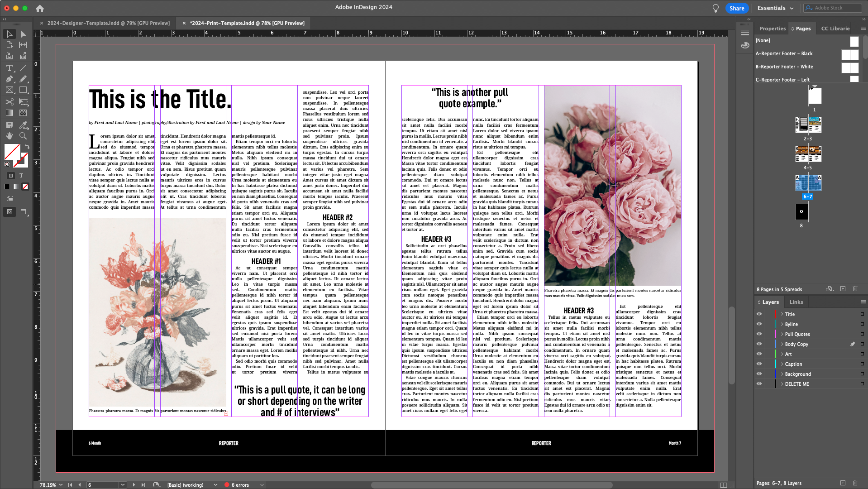Delete selected pages with trash icon
868x489 pixels.
[x=855, y=289]
